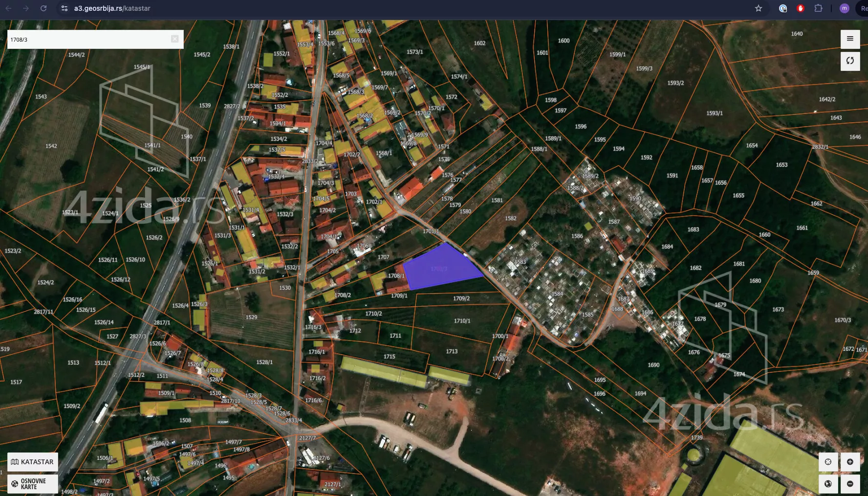Click parcel label 1683
The height and width of the screenshot is (496, 868).
[693, 229]
